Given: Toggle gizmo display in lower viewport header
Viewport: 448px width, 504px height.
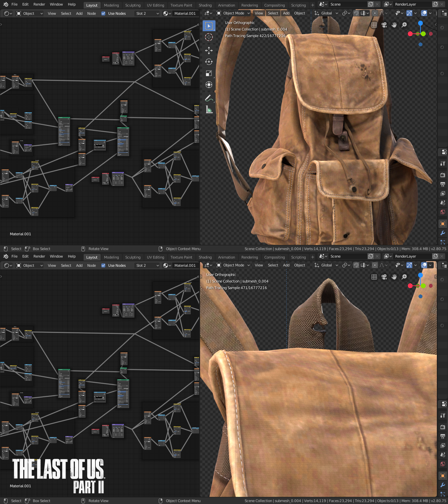Looking at the screenshot, I should click(x=409, y=265).
